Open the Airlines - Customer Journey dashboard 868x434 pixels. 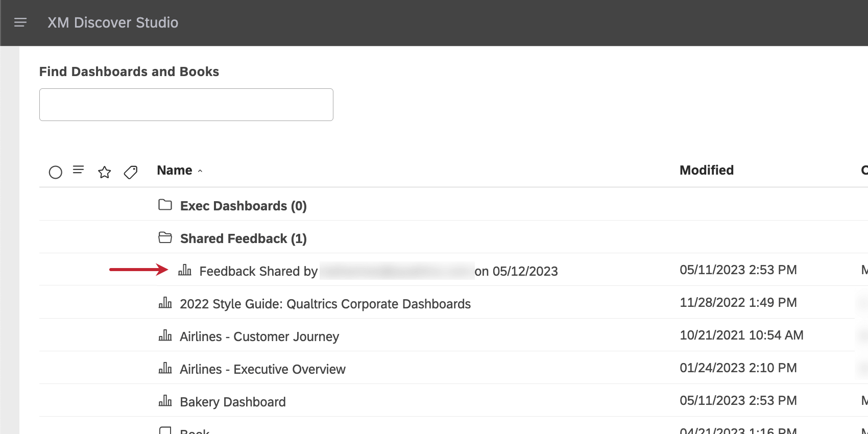pos(259,336)
